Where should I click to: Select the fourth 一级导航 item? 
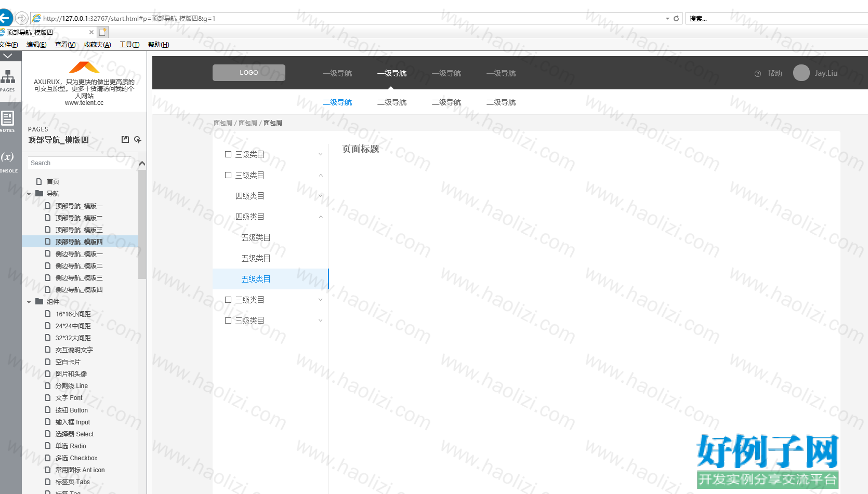tap(501, 73)
